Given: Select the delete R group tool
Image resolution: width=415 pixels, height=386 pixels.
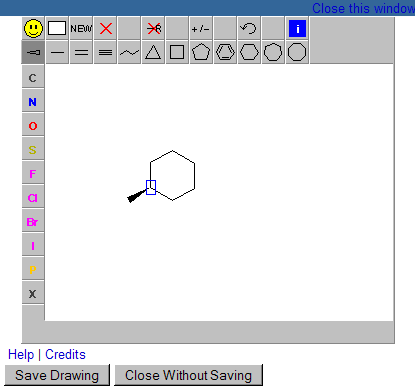Looking at the screenshot, I should [153, 28].
